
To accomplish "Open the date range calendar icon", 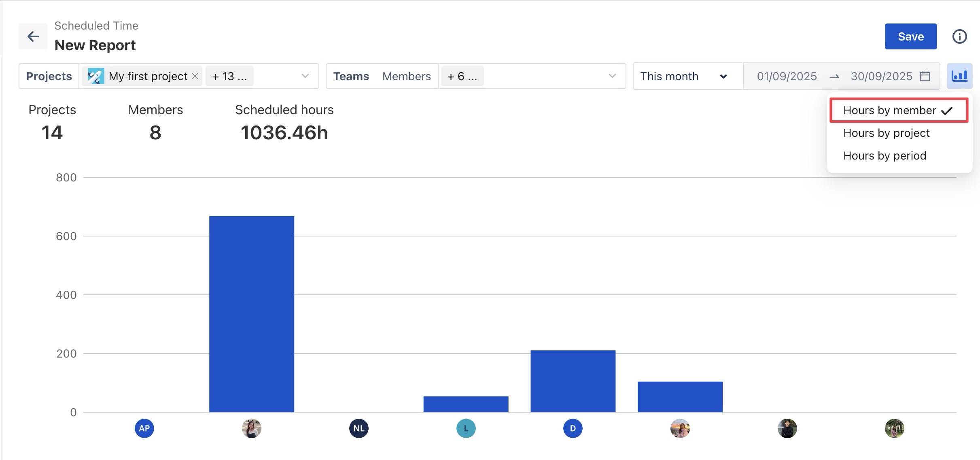I will [925, 76].
